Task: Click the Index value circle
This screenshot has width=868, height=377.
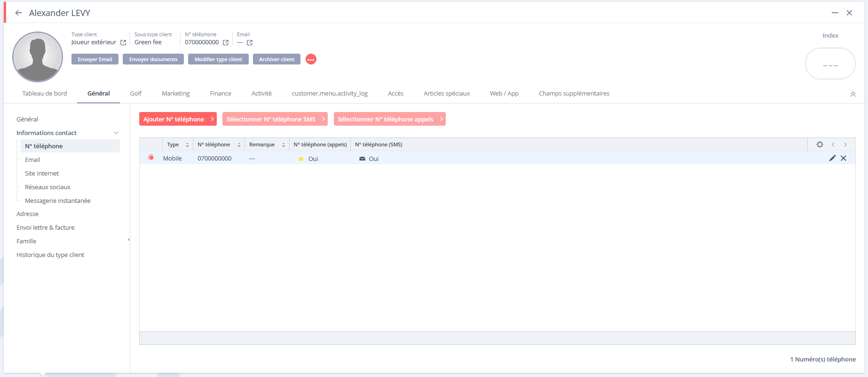Action: [830, 64]
